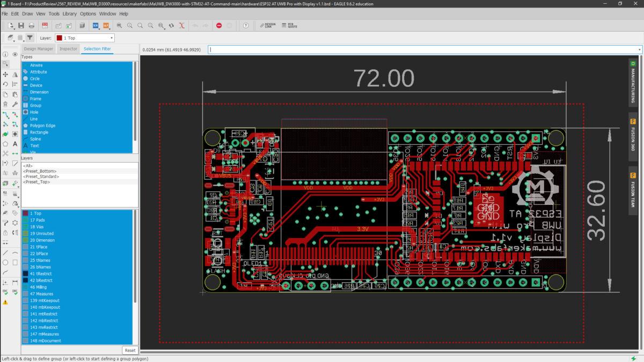Open the Tools menu

[54, 13]
